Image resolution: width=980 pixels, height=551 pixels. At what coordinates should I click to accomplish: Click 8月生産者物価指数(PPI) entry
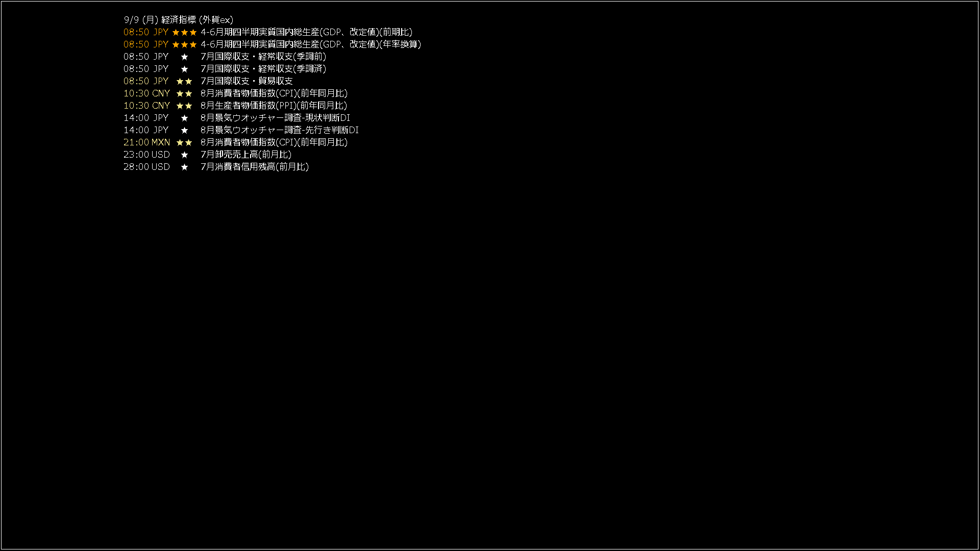click(x=274, y=106)
